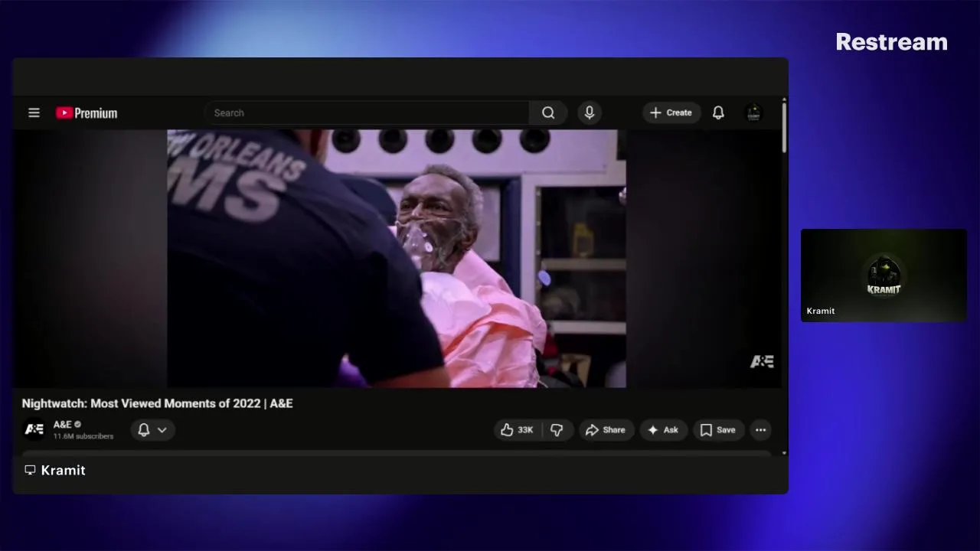Open the Create button

[x=671, y=112]
